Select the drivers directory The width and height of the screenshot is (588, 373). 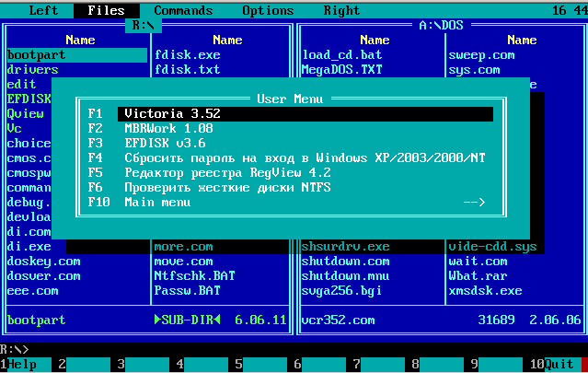(x=32, y=70)
